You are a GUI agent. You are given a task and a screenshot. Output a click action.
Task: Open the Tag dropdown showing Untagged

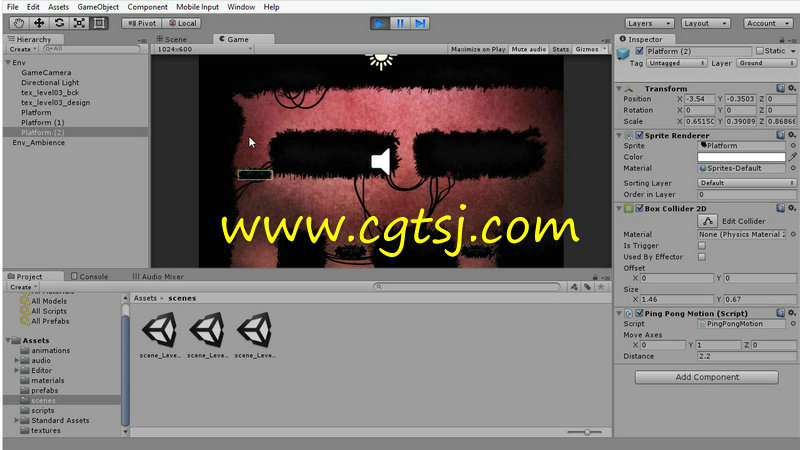coord(677,63)
